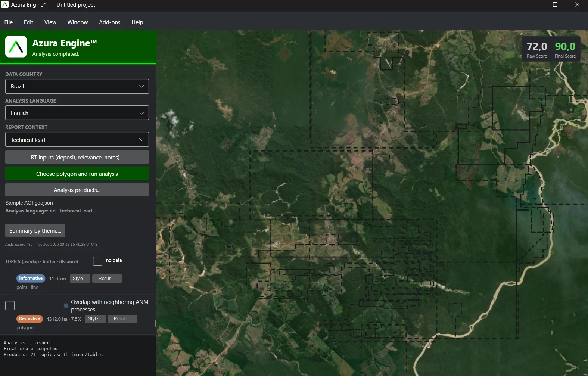Check the Overlap with neighboring ANM processes box
Viewport: 588px width, 376px height.
[x=10, y=305]
